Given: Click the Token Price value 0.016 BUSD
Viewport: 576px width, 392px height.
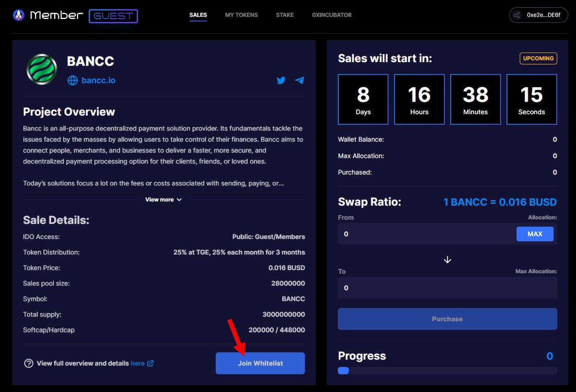Looking at the screenshot, I should click(x=286, y=268).
